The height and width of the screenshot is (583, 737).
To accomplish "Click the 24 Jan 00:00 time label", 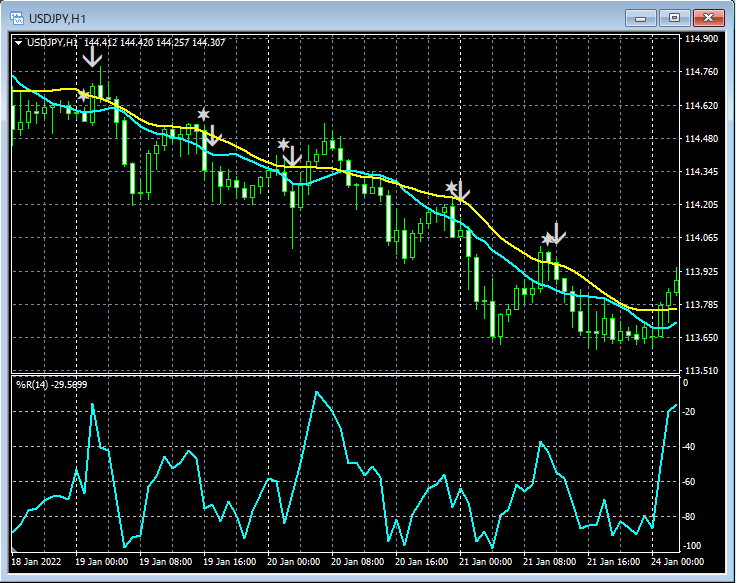I will [x=677, y=562].
